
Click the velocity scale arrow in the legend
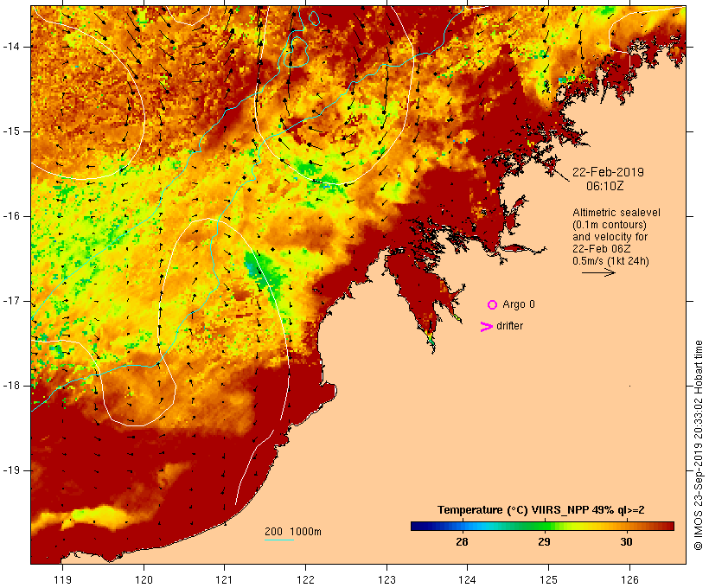click(598, 272)
